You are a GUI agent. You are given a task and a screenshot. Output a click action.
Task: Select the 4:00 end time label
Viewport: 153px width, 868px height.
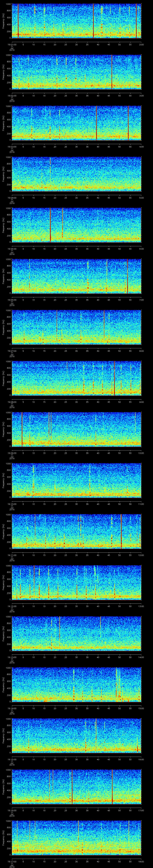tap(141, 147)
